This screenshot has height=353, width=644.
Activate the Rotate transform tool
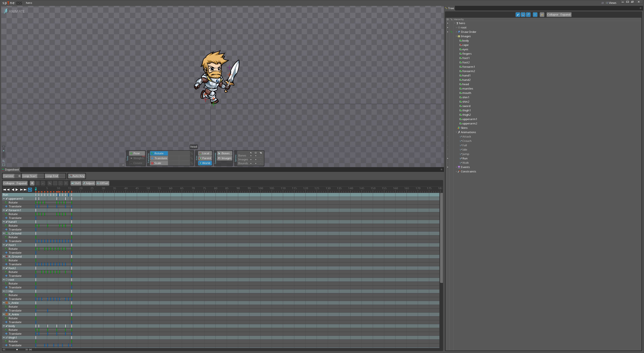tap(159, 153)
